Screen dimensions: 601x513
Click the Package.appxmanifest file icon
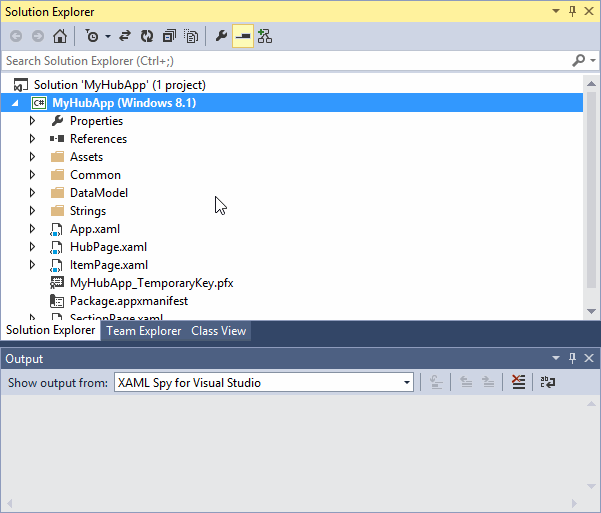(x=57, y=301)
